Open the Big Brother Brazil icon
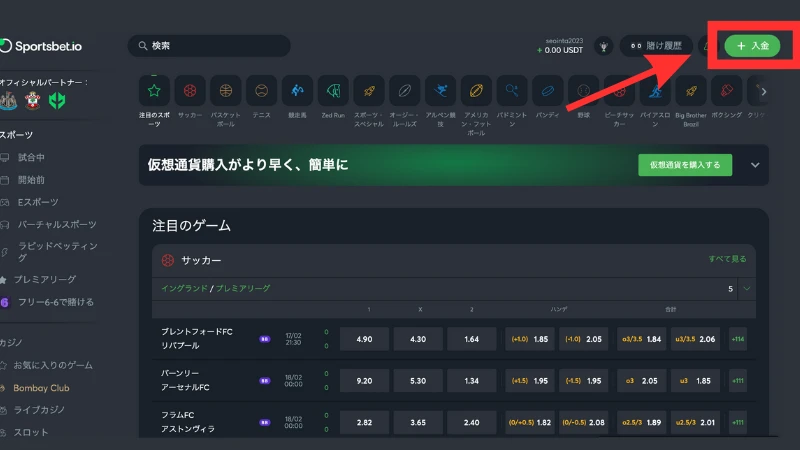The height and width of the screenshot is (450, 800). pos(691,91)
